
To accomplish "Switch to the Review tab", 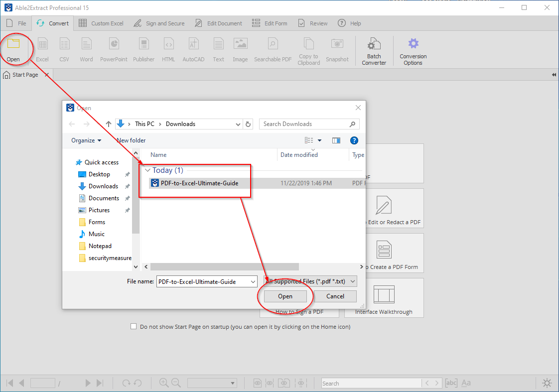I will (313, 23).
